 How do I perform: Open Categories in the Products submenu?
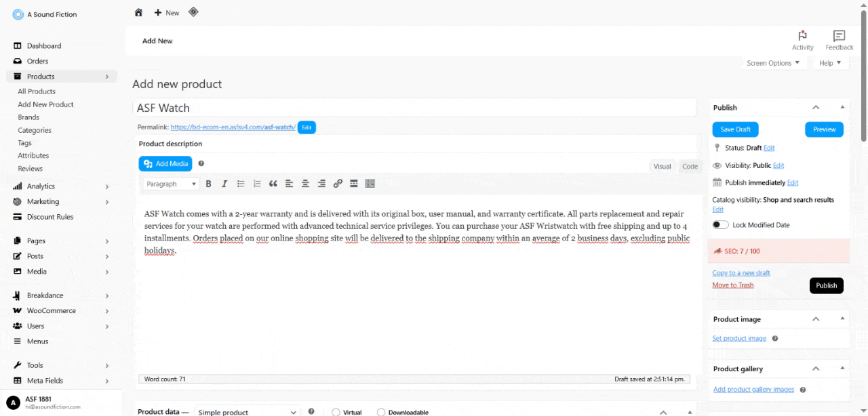pos(35,130)
